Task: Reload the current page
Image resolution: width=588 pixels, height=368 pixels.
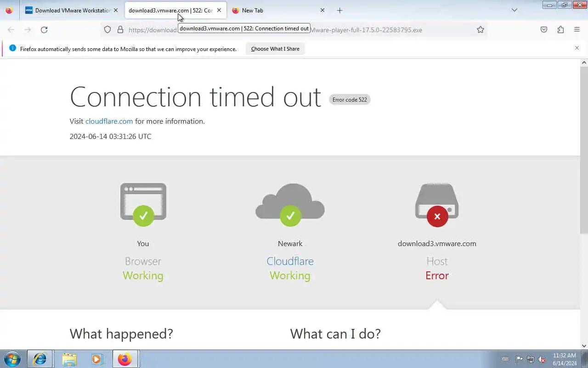Action: [44, 29]
